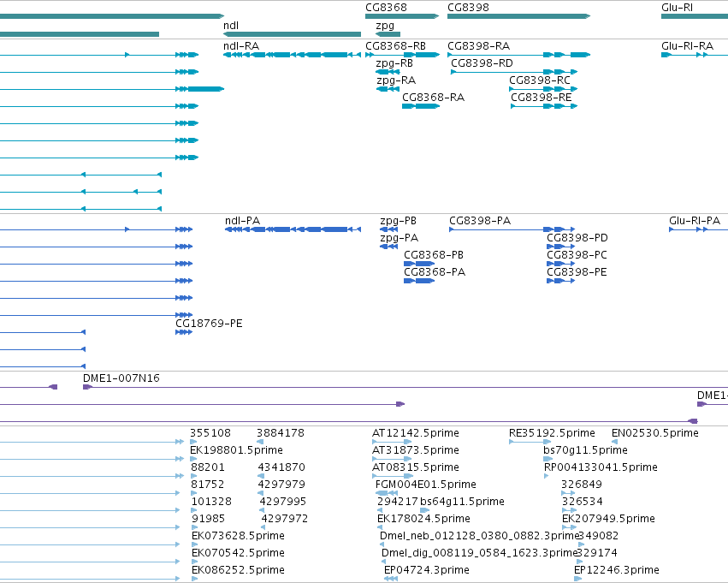Image resolution: width=728 pixels, height=583 pixels.
Task: Select the CG8398 gene label
Action: [468, 8]
